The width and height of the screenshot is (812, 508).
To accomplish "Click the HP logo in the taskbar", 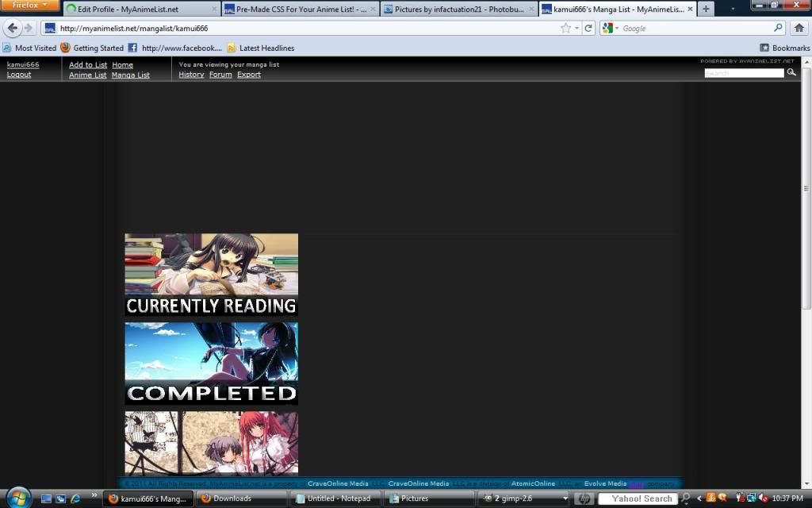I will pos(584,498).
